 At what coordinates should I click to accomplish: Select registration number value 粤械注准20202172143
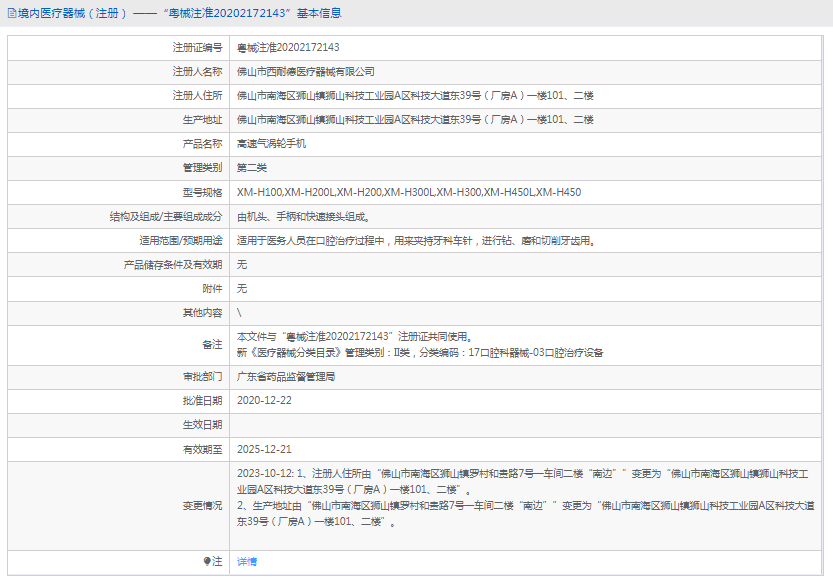coord(288,47)
